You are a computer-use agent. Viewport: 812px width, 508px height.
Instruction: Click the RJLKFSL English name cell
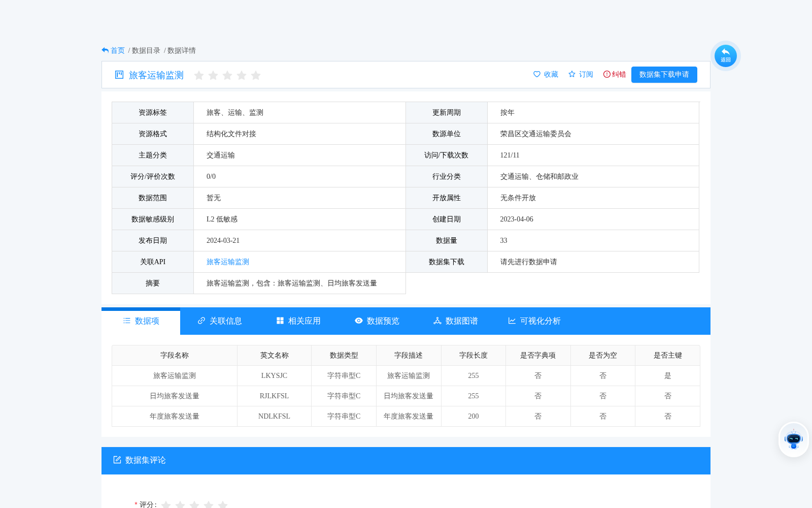tap(274, 396)
